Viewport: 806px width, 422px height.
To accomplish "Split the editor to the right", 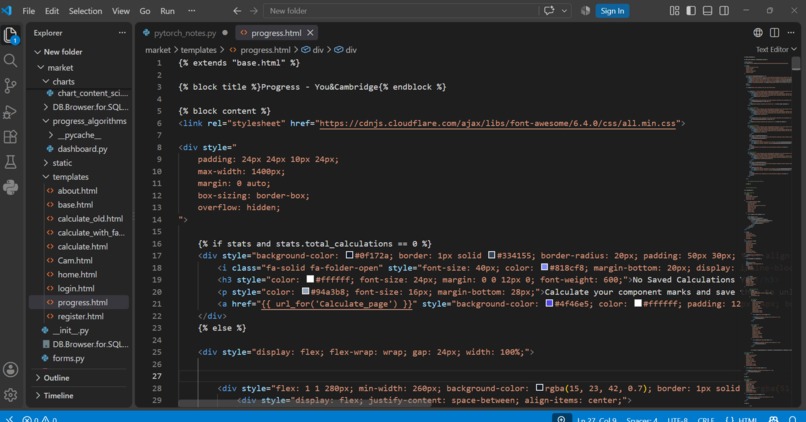I will pyautogui.click(x=774, y=33).
